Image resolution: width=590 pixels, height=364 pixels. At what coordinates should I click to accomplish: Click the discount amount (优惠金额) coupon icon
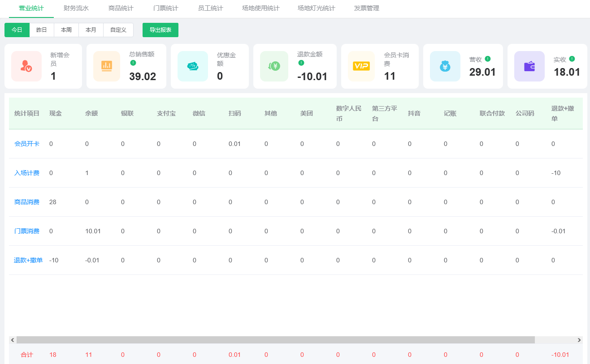(x=193, y=66)
